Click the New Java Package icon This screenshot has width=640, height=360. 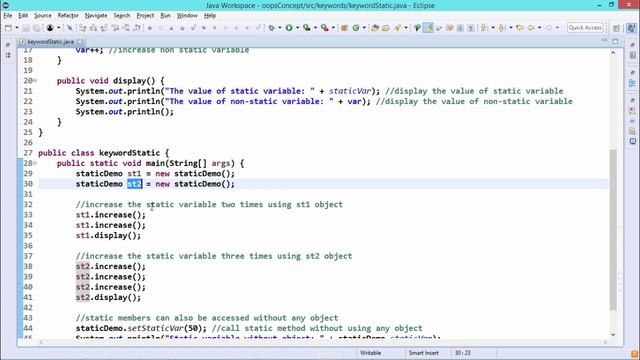click(344, 28)
